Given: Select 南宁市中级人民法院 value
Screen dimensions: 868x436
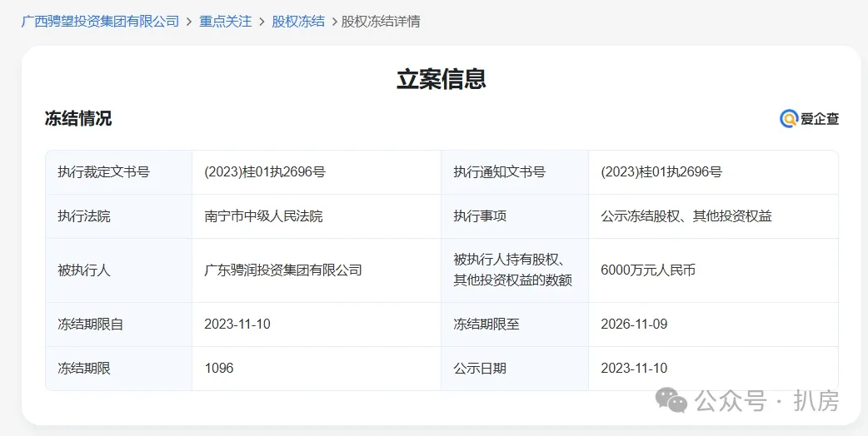Looking at the screenshot, I should click(x=263, y=216).
